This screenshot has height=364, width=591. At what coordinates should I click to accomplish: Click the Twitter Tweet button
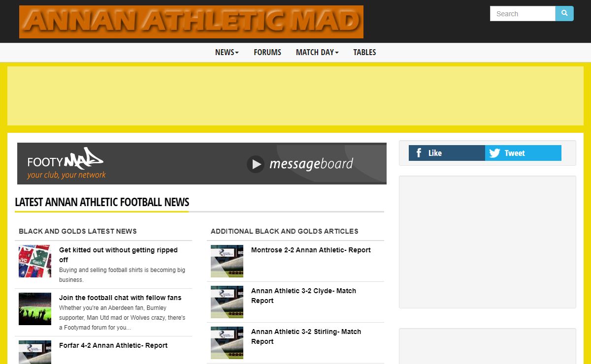523,153
